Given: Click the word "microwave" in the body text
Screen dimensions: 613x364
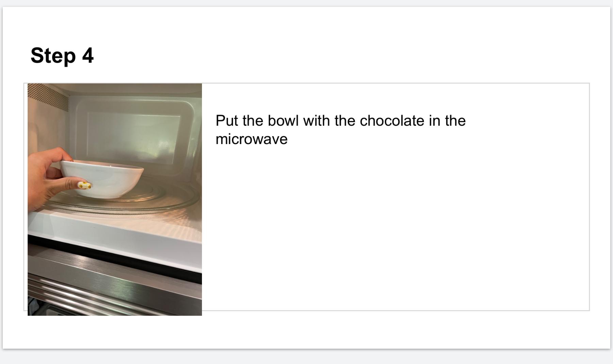Looking at the screenshot, I should [251, 139].
